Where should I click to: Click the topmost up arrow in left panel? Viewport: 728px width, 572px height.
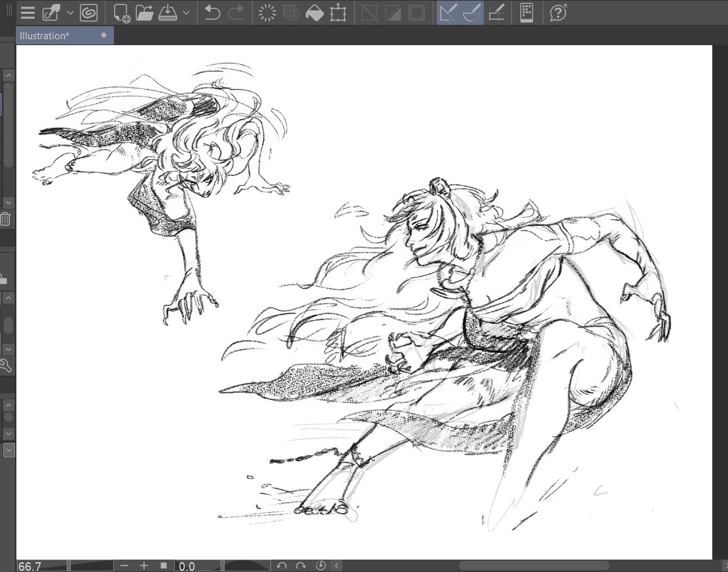9,75
